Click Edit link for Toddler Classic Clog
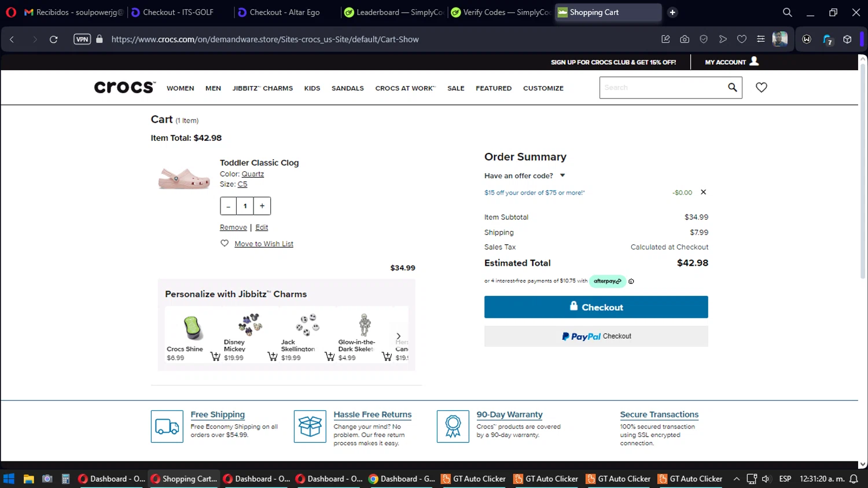 [262, 228]
